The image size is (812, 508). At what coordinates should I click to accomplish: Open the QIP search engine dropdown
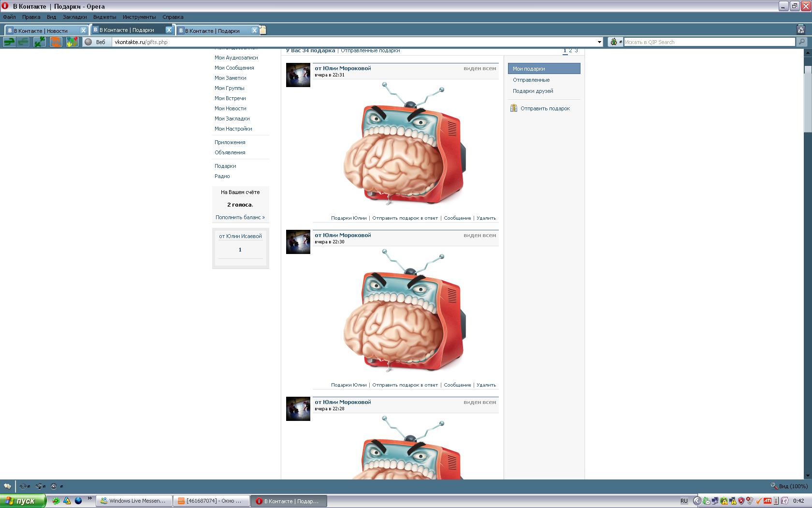coord(615,42)
